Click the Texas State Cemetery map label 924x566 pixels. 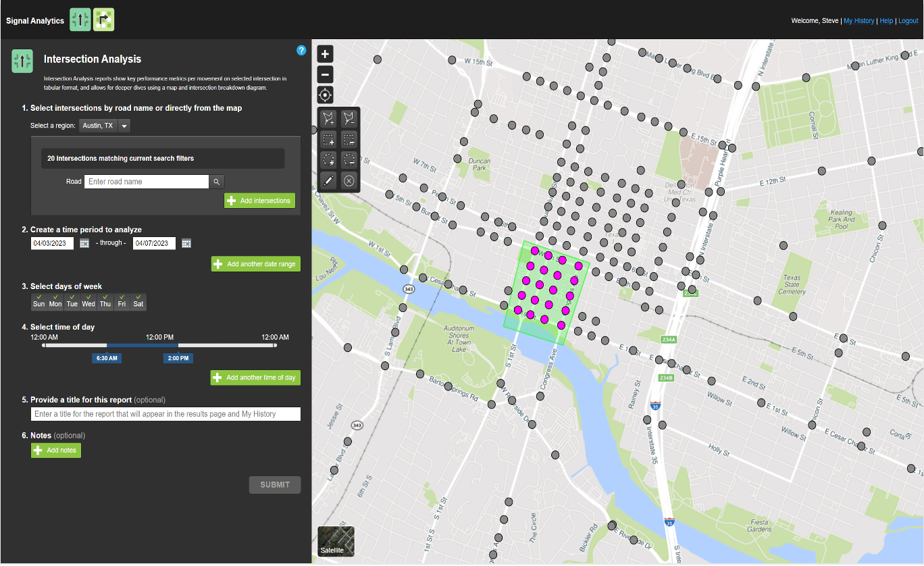[x=792, y=284]
